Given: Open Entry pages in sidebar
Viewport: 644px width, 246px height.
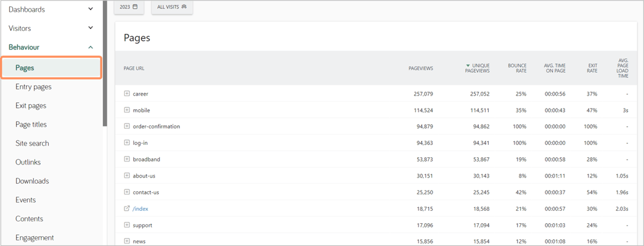Looking at the screenshot, I should tap(33, 87).
